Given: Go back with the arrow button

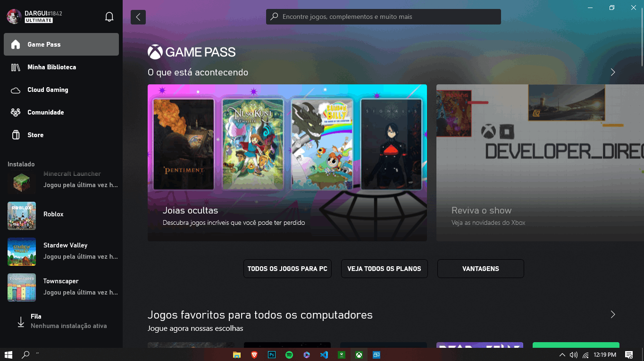Looking at the screenshot, I should pos(138,17).
